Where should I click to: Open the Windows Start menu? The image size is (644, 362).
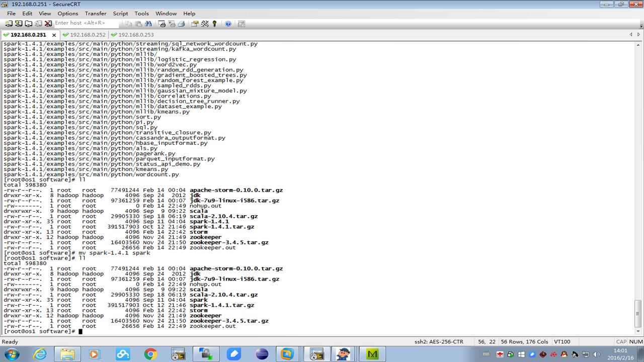11,354
